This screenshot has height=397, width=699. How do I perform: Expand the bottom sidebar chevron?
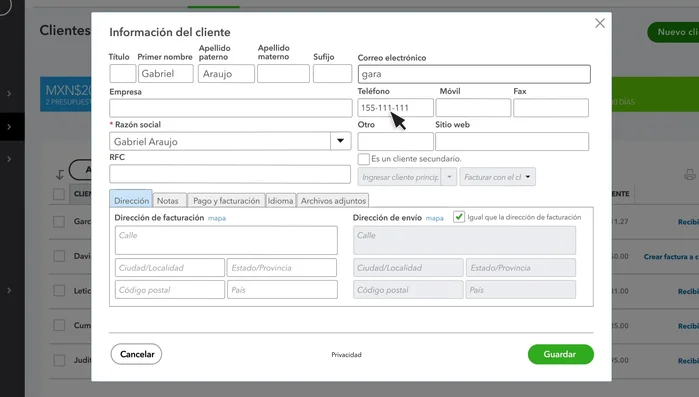(9, 291)
